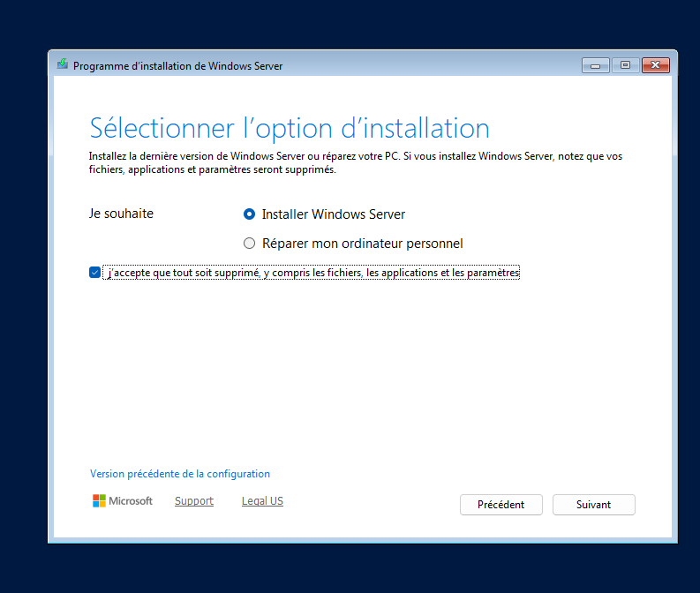Open the Legal US link

pyautogui.click(x=262, y=500)
